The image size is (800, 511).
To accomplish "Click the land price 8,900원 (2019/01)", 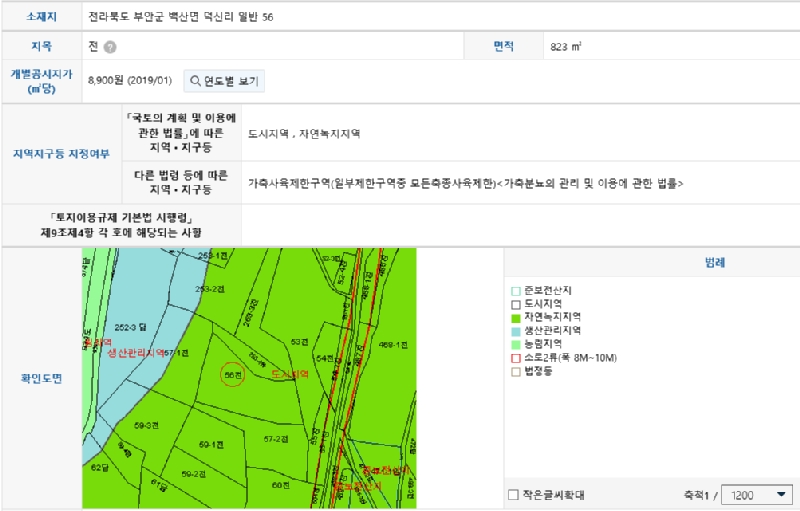I will click(130, 81).
